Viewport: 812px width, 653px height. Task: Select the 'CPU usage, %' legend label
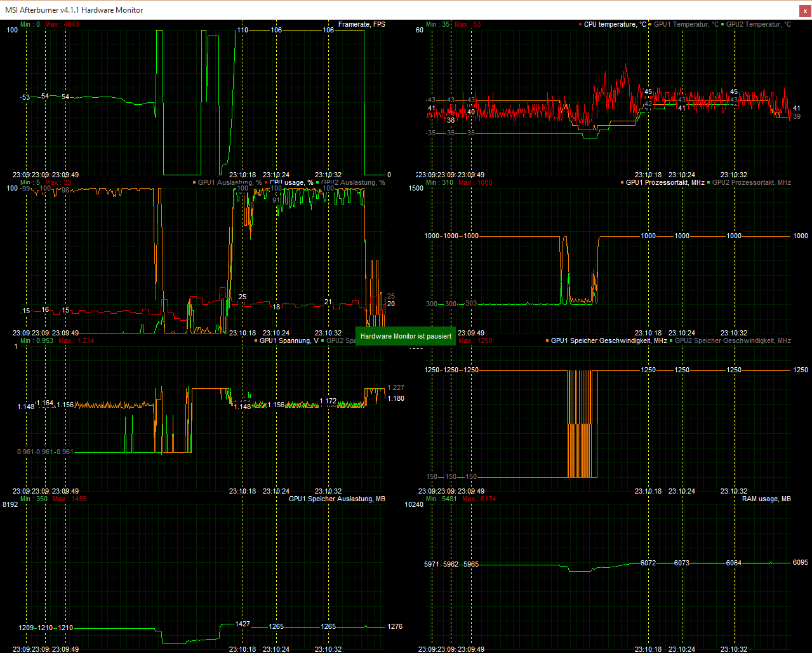[x=291, y=182]
